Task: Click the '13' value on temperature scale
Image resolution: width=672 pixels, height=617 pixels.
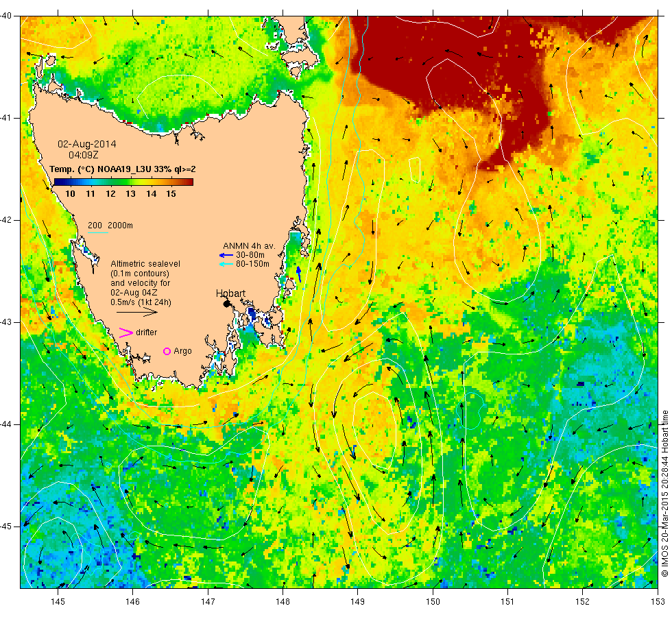Action: pos(131,194)
